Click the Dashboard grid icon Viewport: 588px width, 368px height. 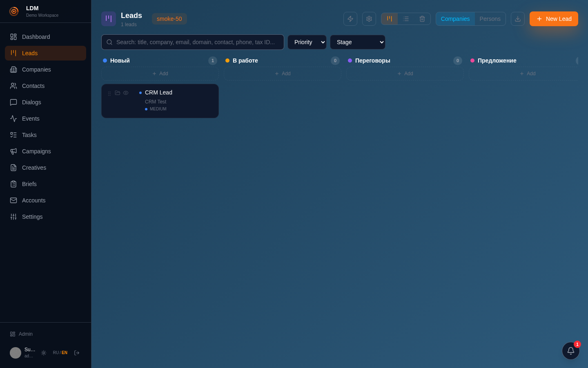click(x=13, y=37)
